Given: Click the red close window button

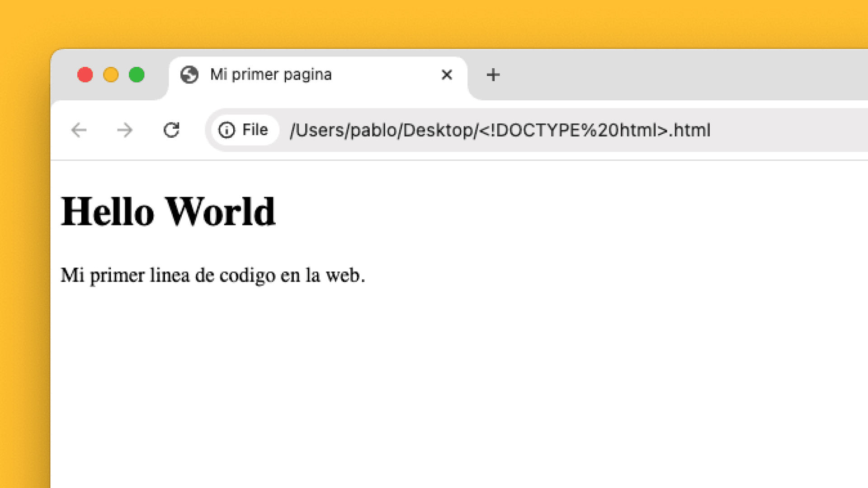Looking at the screenshot, I should 85,75.
